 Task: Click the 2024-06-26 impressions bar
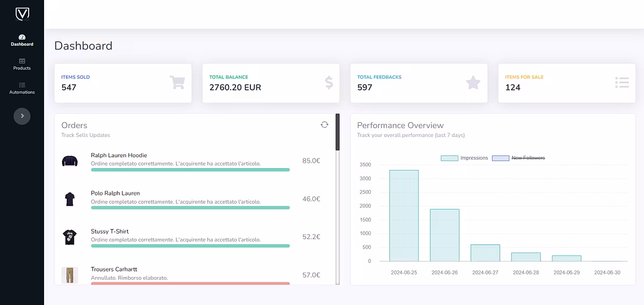[x=444, y=235]
